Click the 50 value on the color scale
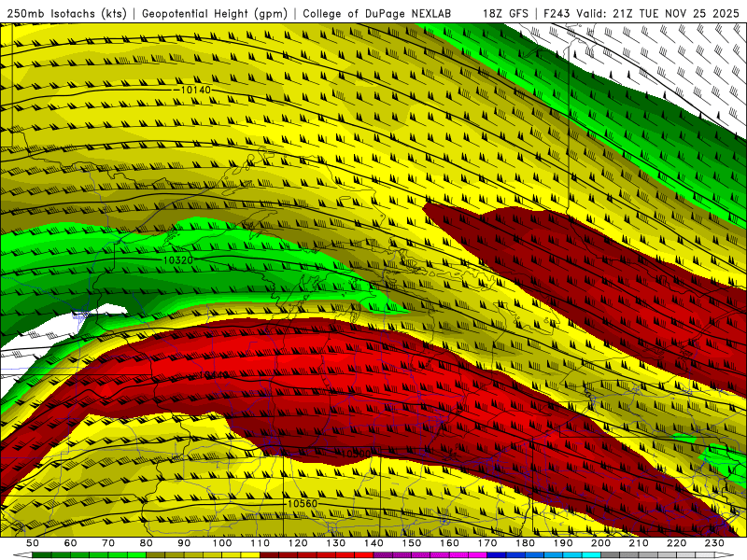The width and height of the screenshot is (747, 560). (x=33, y=543)
